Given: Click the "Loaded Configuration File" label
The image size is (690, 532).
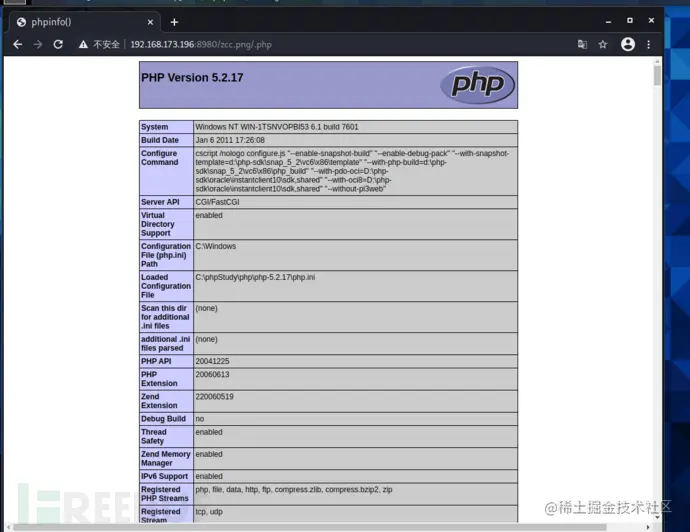Looking at the screenshot, I should [x=166, y=286].
